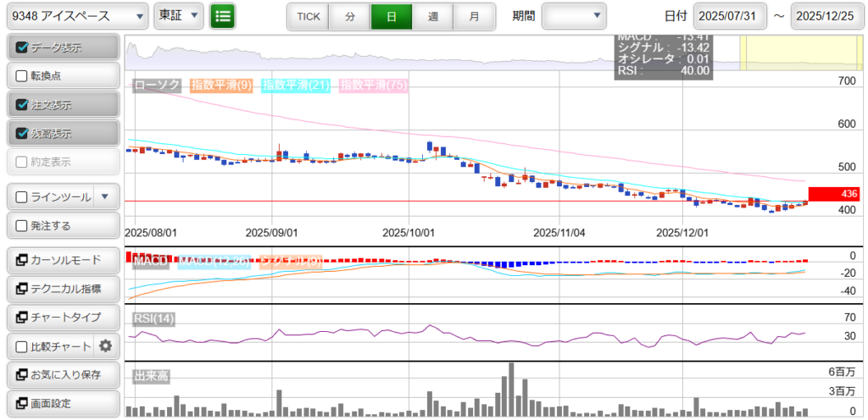
Task: Open カーソルモード popup panel
Action: [x=61, y=260]
